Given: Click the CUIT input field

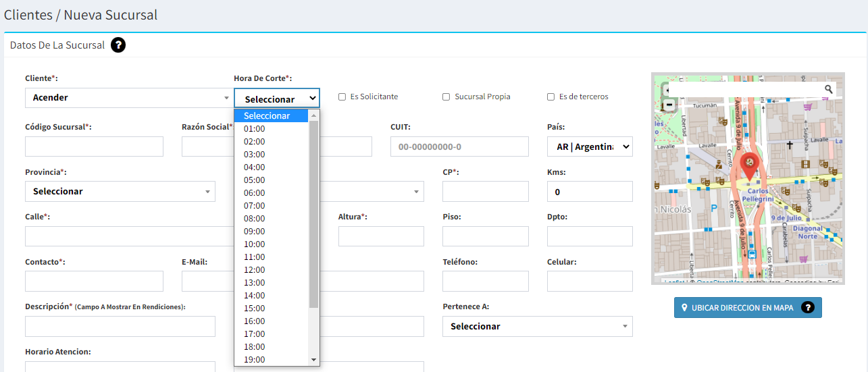Looking at the screenshot, I should (460, 147).
